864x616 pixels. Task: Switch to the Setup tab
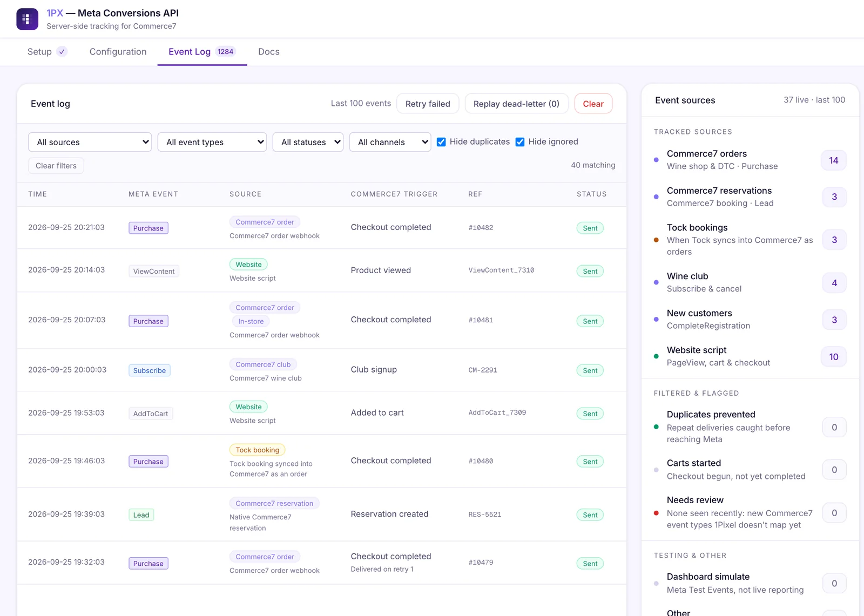[47, 52]
